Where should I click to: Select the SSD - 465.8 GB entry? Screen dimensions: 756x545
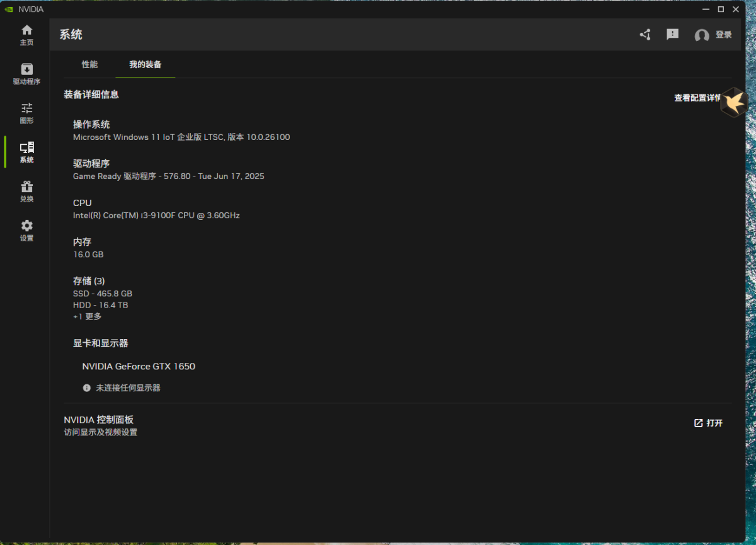point(103,294)
